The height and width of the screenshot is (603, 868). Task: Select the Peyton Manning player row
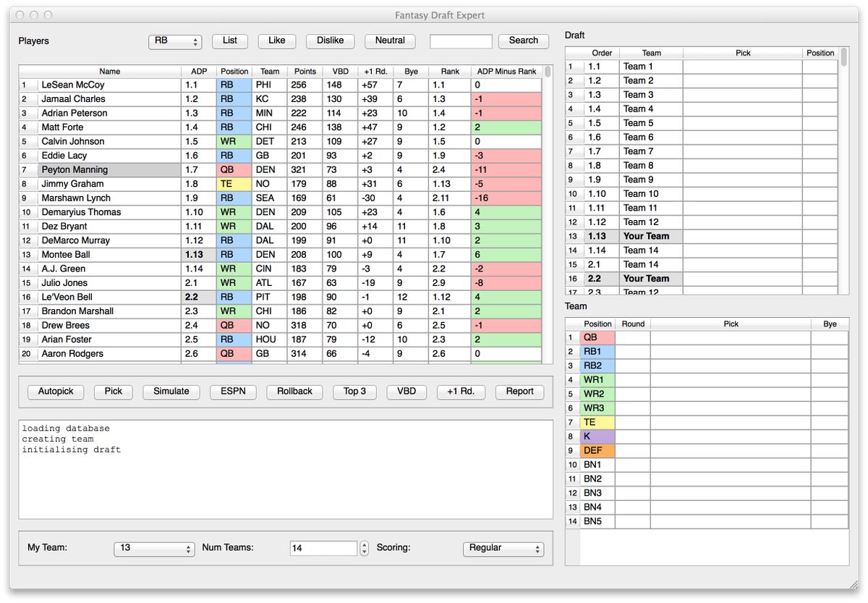[x=109, y=169]
